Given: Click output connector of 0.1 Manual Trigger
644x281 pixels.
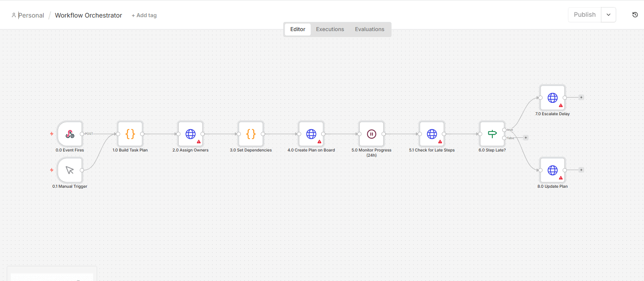Looking at the screenshot, I should pos(82,170).
